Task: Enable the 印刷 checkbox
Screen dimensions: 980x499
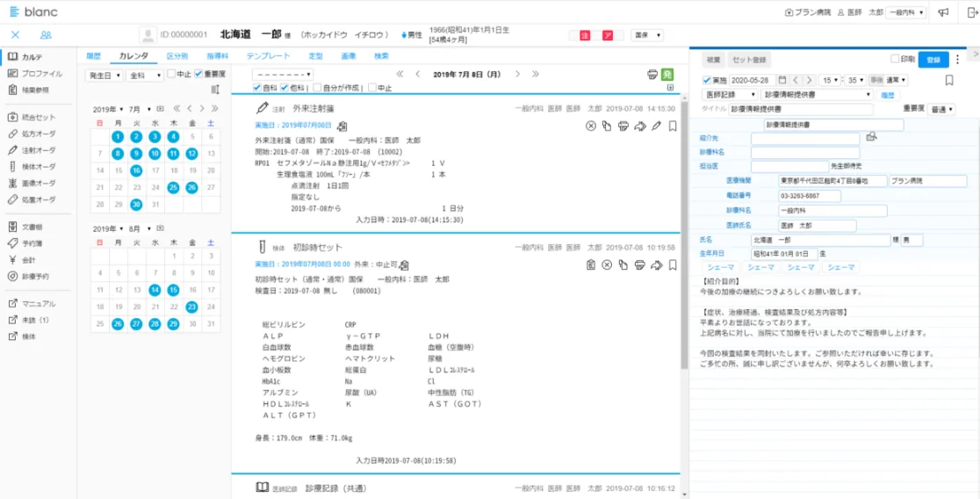Action: pos(895,59)
